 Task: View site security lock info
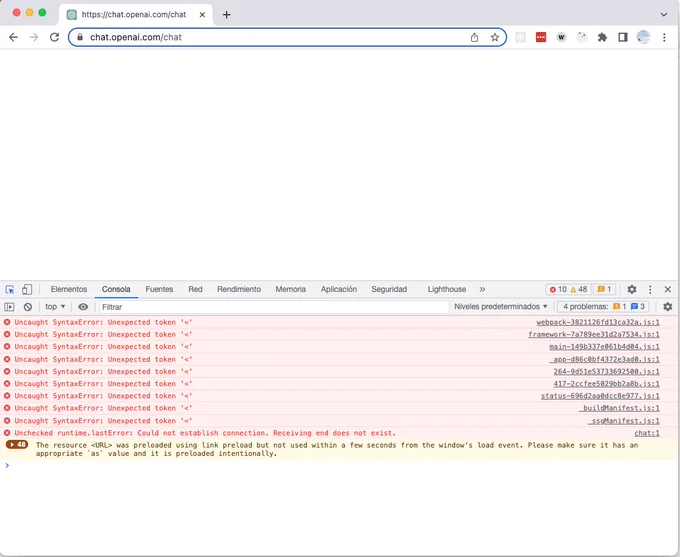click(x=80, y=37)
